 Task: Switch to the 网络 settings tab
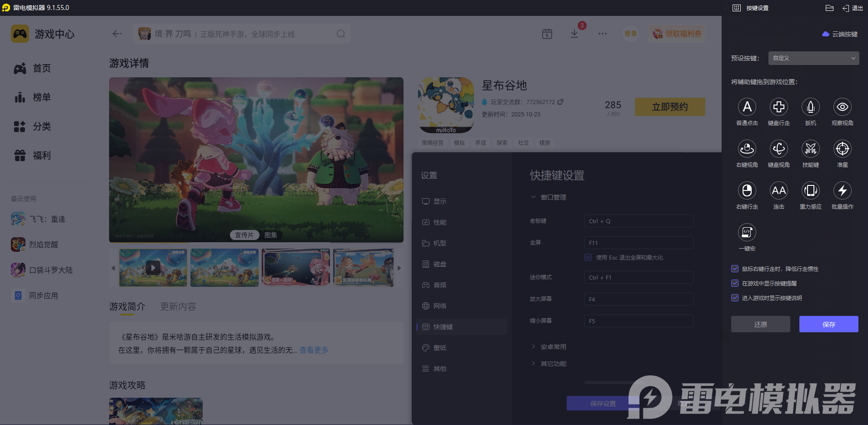click(x=440, y=305)
